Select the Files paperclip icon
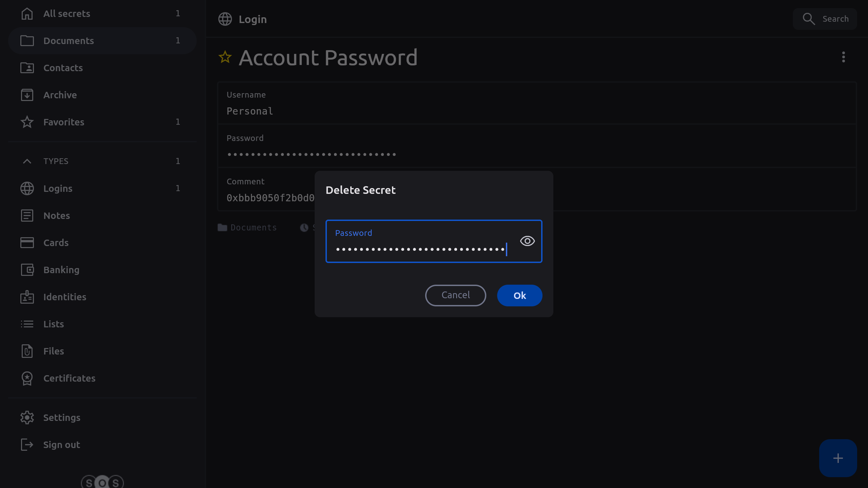This screenshot has height=488, width=868. click(27, 351)
